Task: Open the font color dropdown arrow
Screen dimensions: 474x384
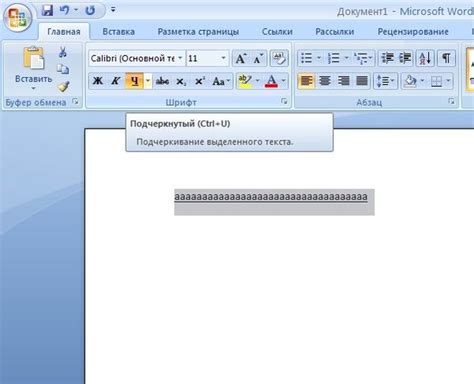Action: coord(283,81)
